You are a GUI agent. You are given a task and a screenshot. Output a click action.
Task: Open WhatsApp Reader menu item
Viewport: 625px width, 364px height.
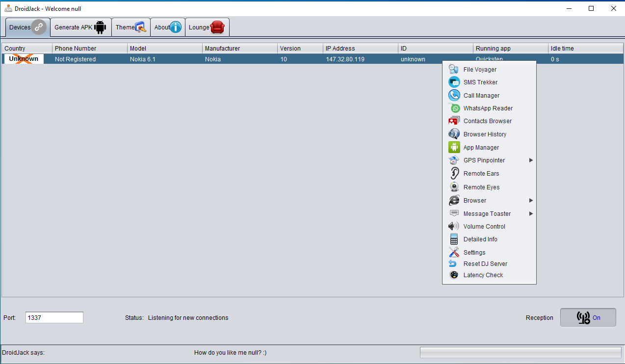(489, 108)
